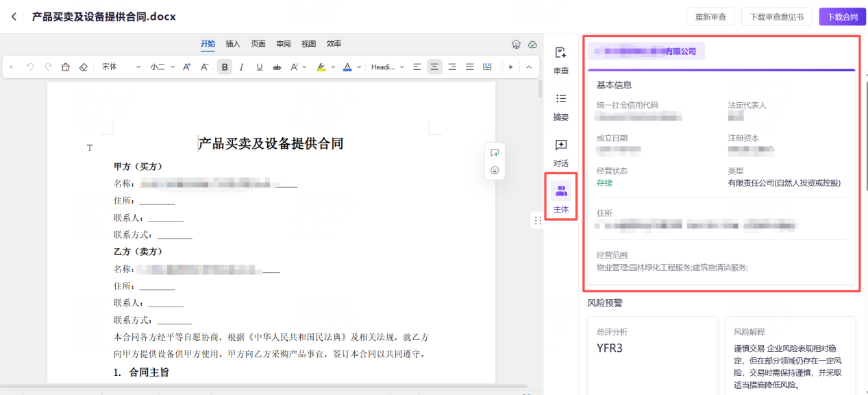
Task: Click the document horizontal scrollbar
Action: pos(264,386)
